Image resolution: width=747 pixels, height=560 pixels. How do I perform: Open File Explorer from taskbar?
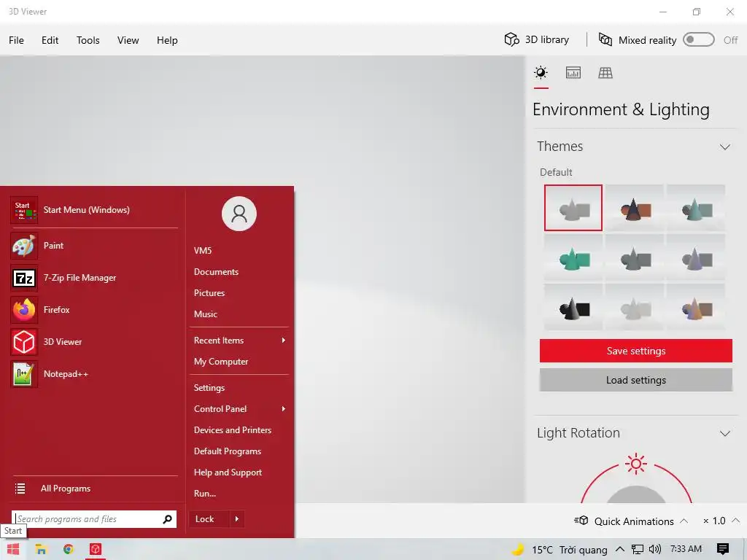[41, 549]
